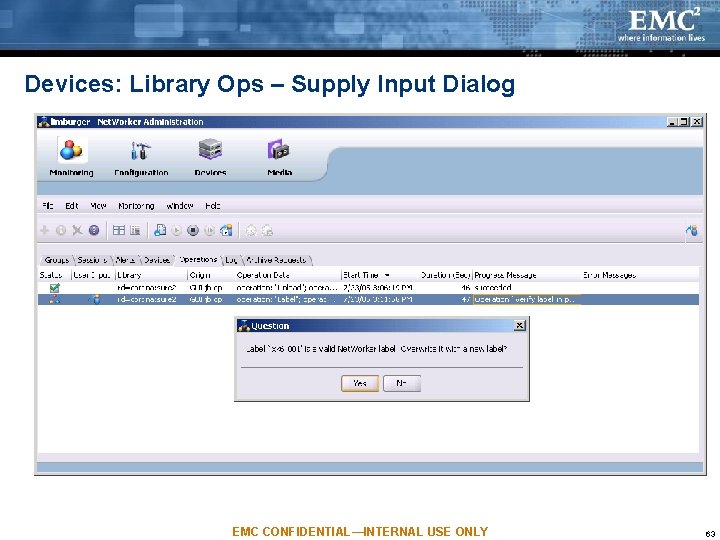The image size is (720, 540).
Task: Click the greyed-out add (plus) toolbar icon
Action: point(45,230)
